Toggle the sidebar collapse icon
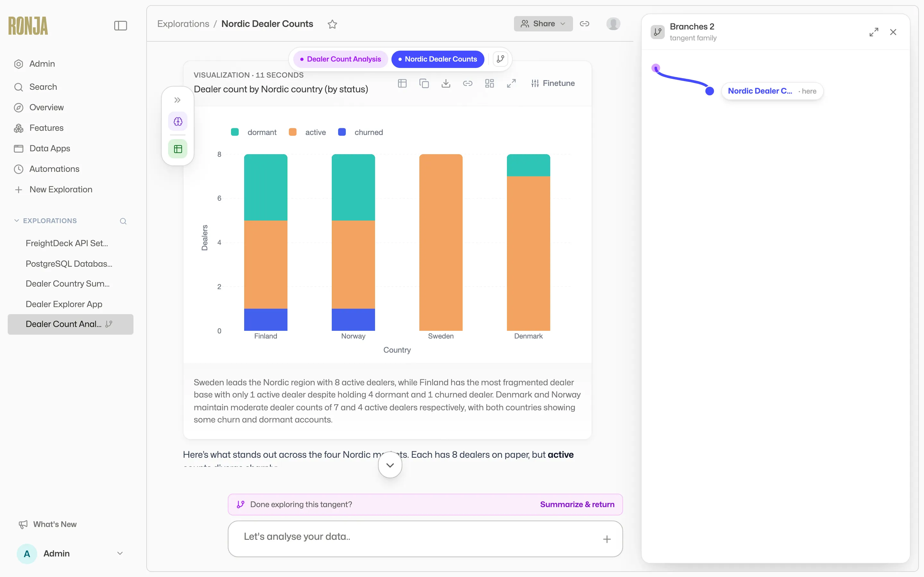The image size is (924, 577). (x=120, y=26)
